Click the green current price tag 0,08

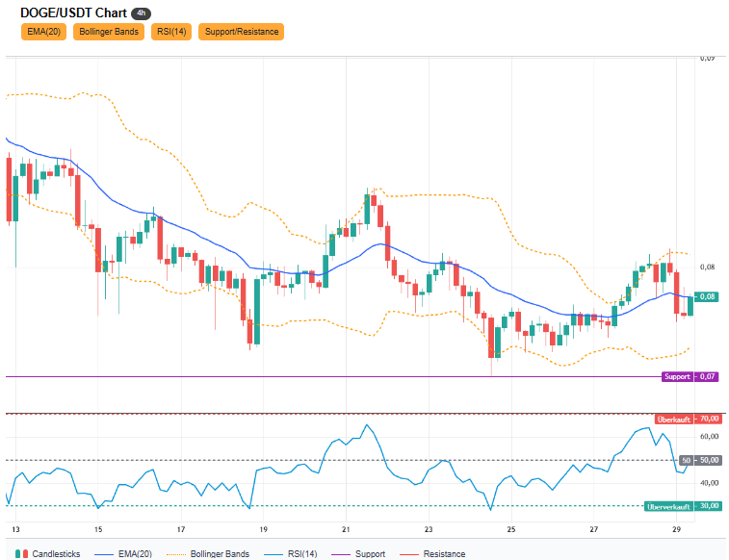pos(707,296)
